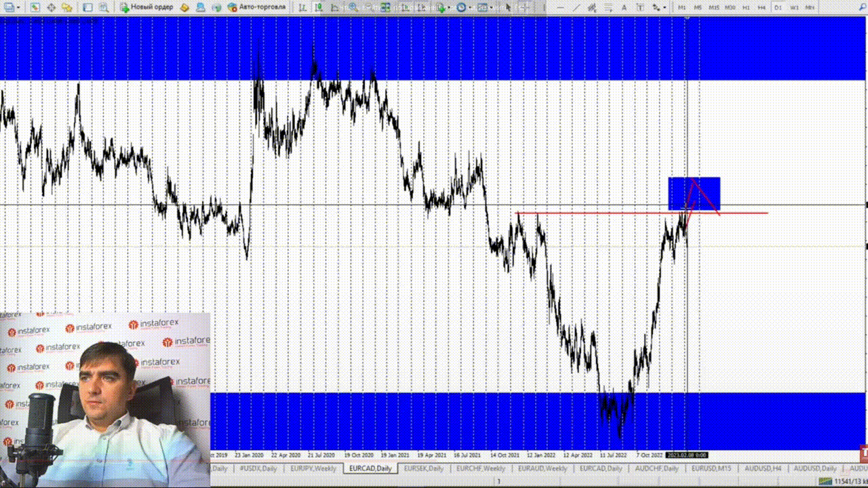Switch to EURJPY,Weekly chart tab
Image resolution: width=868 pixels, height=488 pixels.
313,468
